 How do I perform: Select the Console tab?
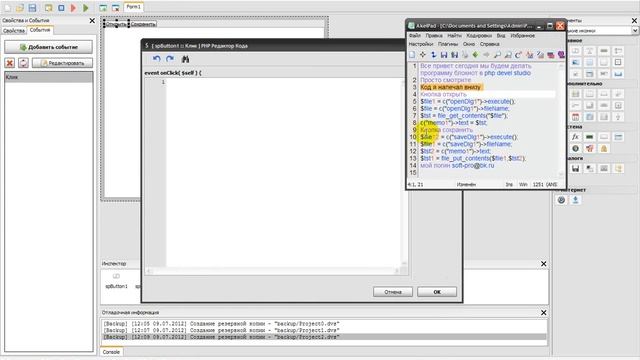(111, 352)
